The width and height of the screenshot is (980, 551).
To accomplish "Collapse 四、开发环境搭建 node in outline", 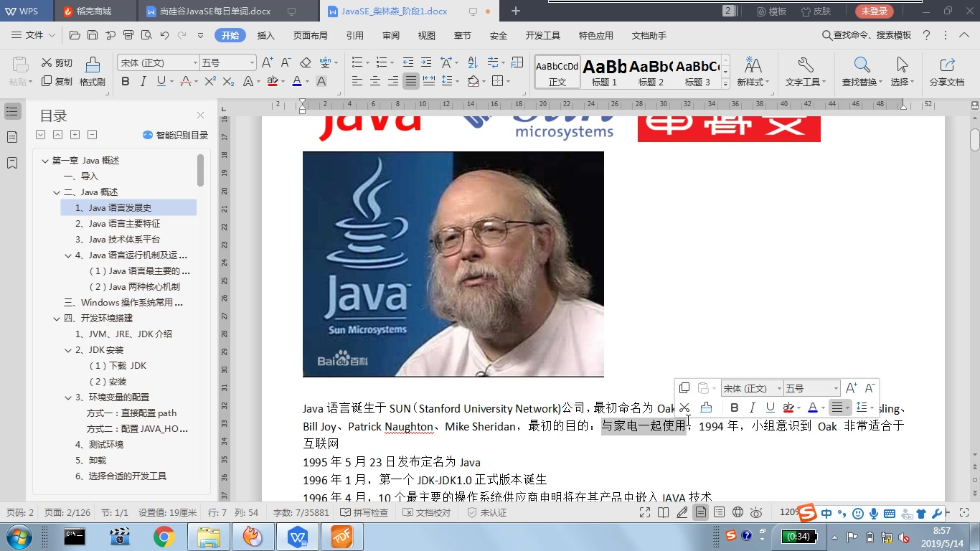I will [x=57, y=319].
